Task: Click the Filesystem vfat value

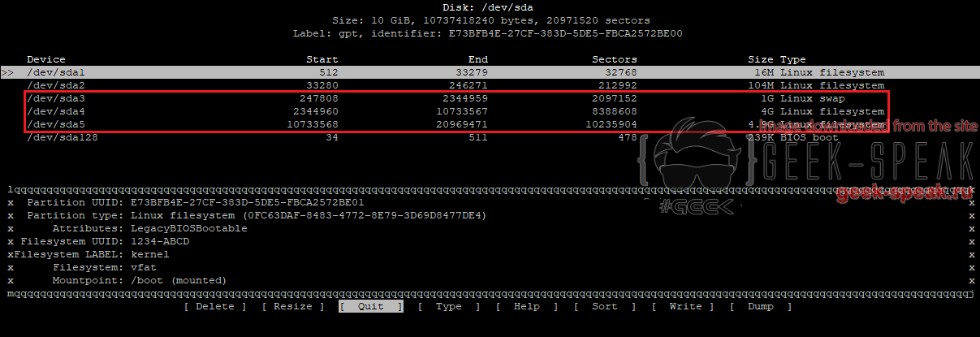Action: click(144, 267)
